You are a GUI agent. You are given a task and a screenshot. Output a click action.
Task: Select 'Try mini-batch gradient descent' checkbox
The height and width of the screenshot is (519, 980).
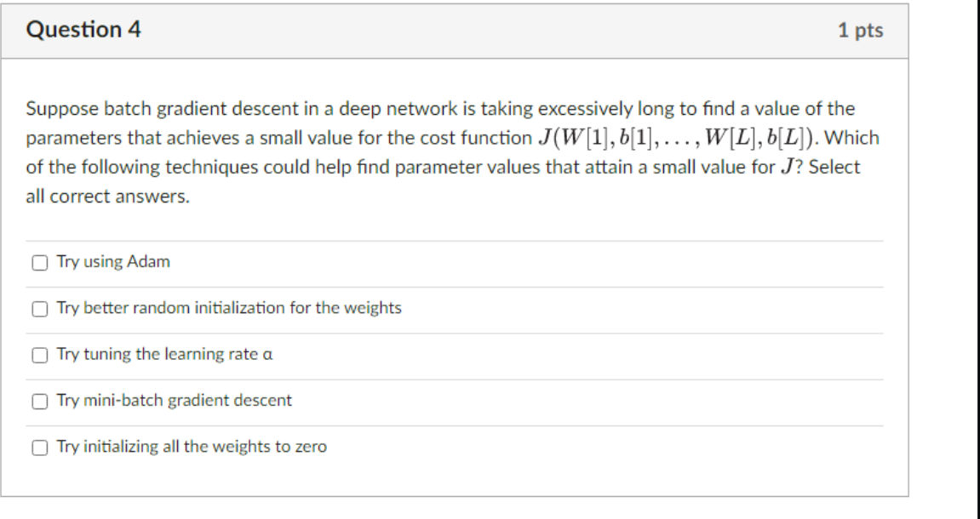point(38,400)
